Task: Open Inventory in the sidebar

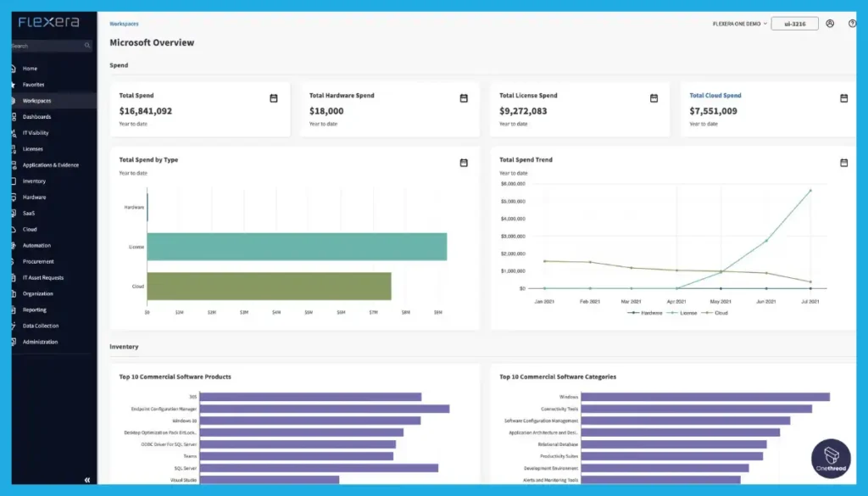Action: click(x=34, y=181)
